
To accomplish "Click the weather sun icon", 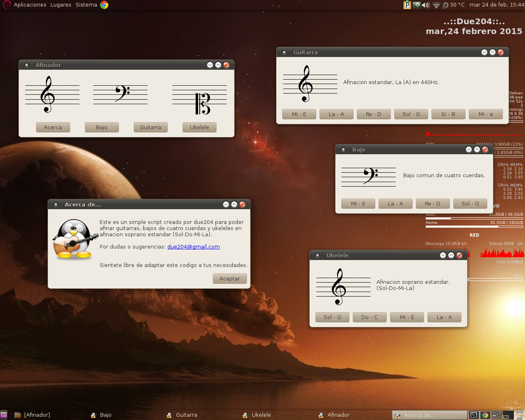I will click(x=445, y=5).
